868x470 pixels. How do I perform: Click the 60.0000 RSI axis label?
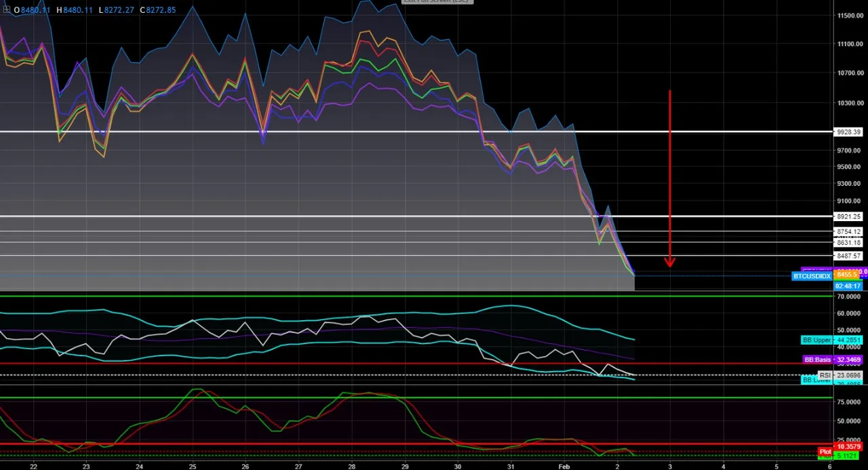pos(850,313)
